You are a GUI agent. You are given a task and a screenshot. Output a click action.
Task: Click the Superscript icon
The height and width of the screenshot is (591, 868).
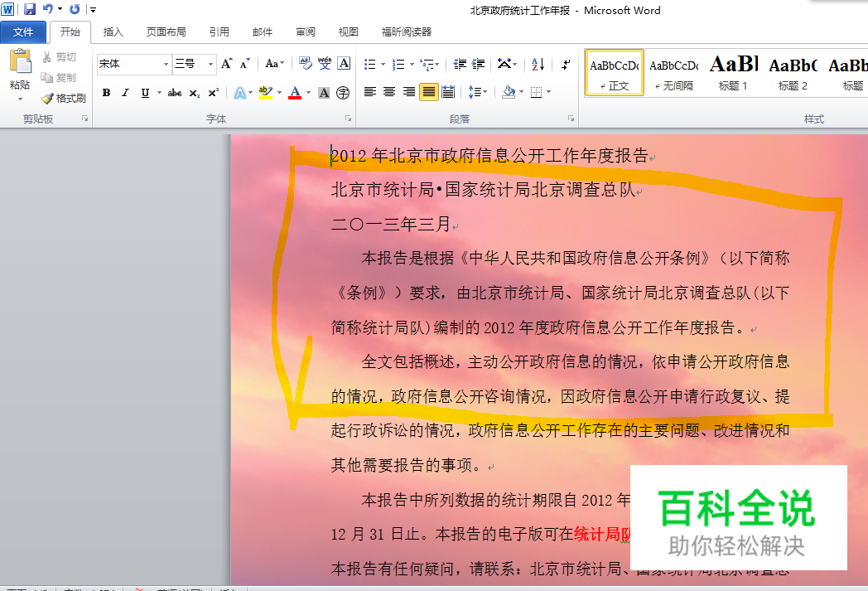(x=213, y=93)
